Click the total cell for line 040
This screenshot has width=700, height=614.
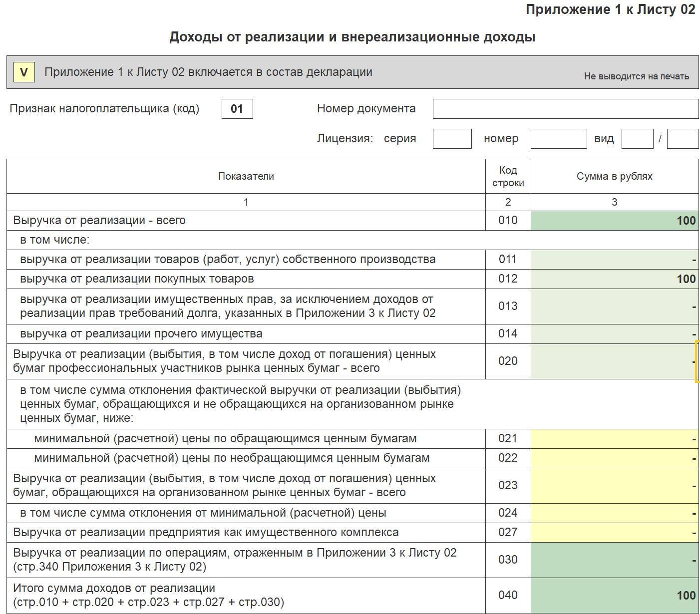point(615,596)
